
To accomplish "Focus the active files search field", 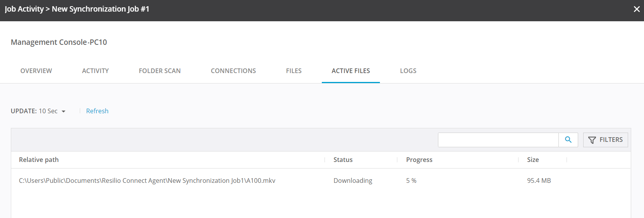I will [x=498, y=140].
